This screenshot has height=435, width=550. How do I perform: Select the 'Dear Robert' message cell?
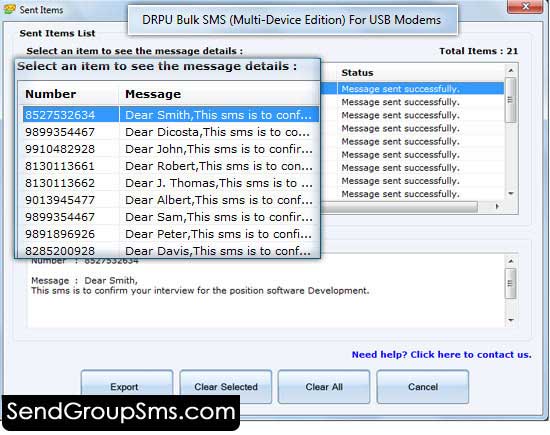coord(219,166)
